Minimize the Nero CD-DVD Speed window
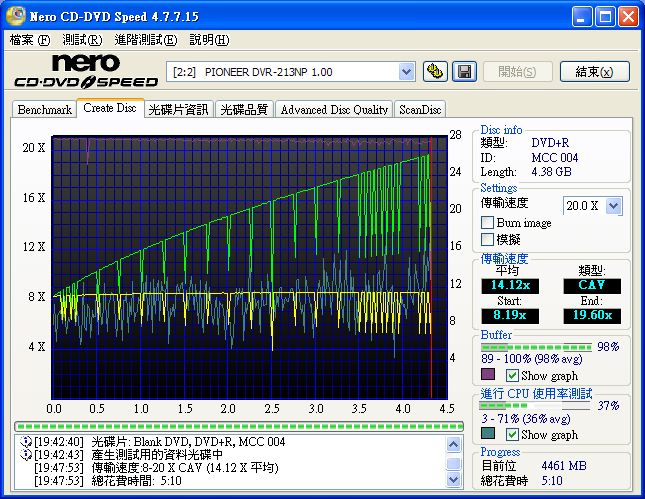The height and width of the screenshot is (499, 645). (582, 17)
